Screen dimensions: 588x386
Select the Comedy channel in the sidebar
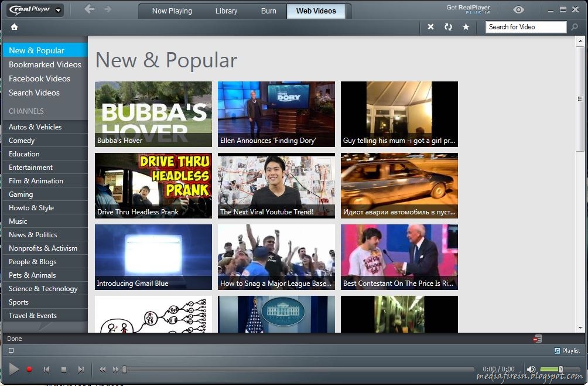pyautogui.click(x=22, y=140)
